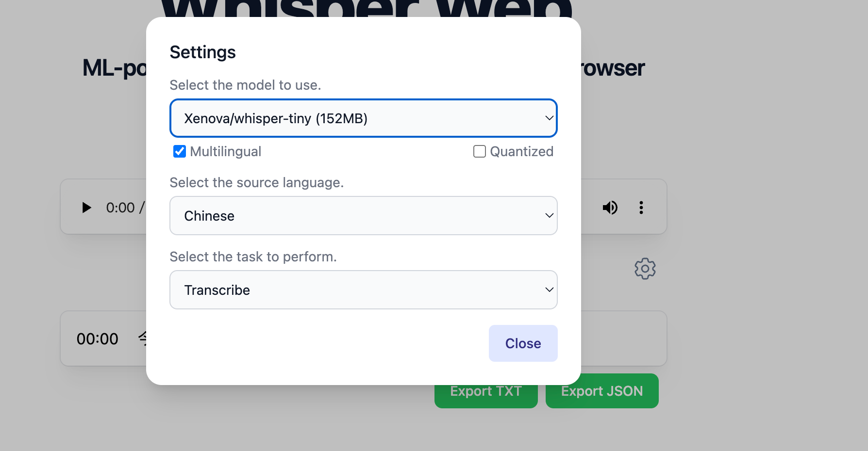Click the Settings heading in the dialog
The height and width of the screenshot is (451, 868).
click(x=202, y=52)
